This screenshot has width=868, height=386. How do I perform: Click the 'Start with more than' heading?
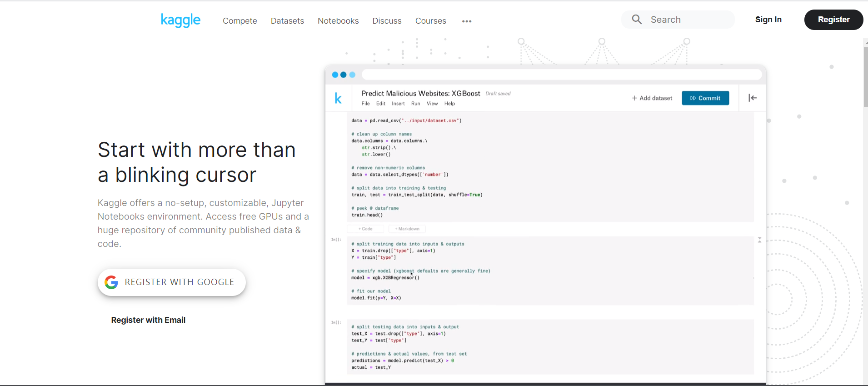click(x=197, y=150)
